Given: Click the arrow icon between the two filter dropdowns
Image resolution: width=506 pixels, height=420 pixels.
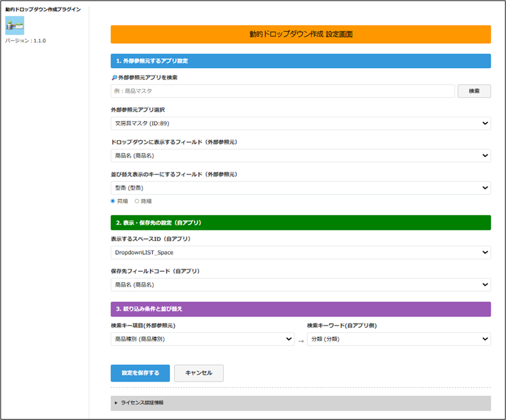Looking at the screenshot, I should pyautogui.click(x=301, y=340).
